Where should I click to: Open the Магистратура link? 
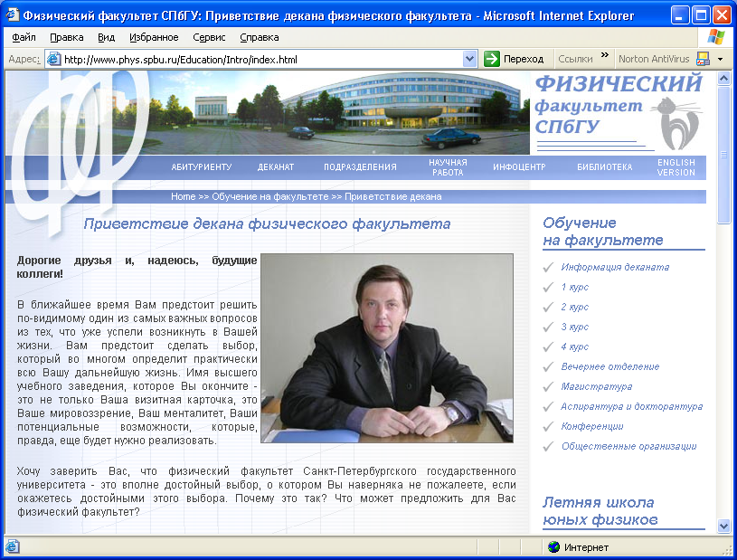597,386
